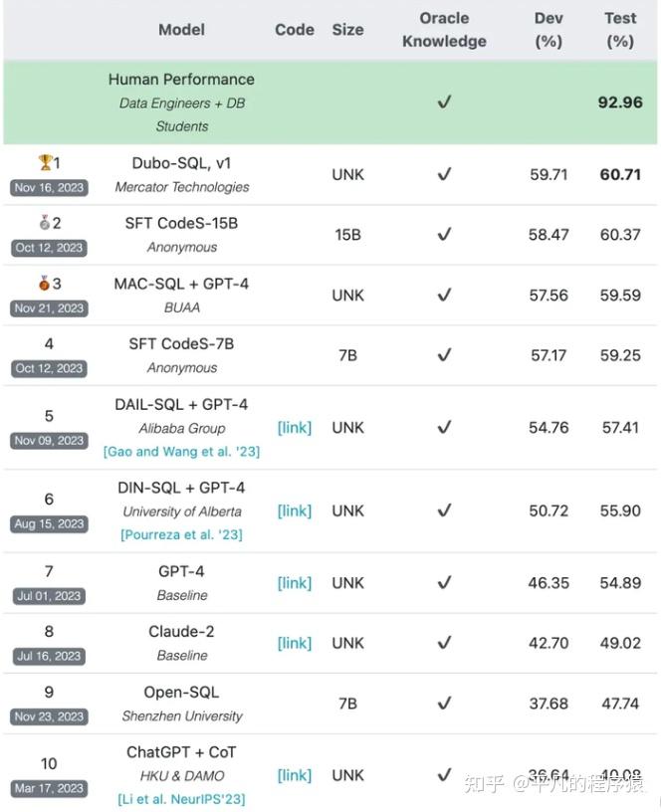Click the Oracle Knowledge checkmark for Dubo-SQL
The width and height of the screenshot is (661, 812).
(444, 174)
